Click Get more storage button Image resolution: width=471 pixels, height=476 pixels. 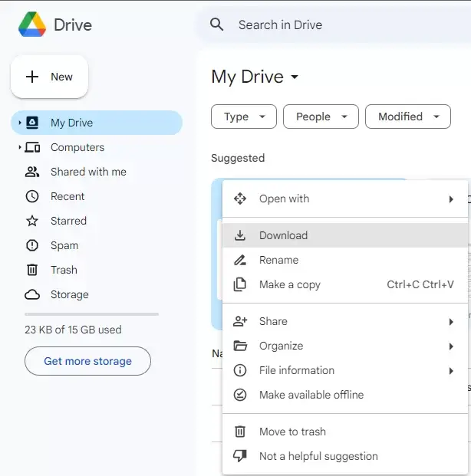click(87, 361)
